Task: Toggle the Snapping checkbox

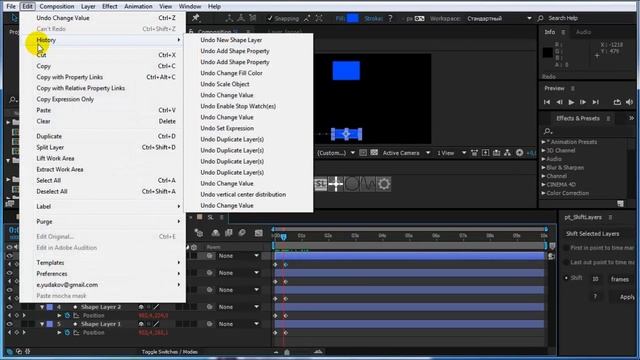Action: pos(270,18)
